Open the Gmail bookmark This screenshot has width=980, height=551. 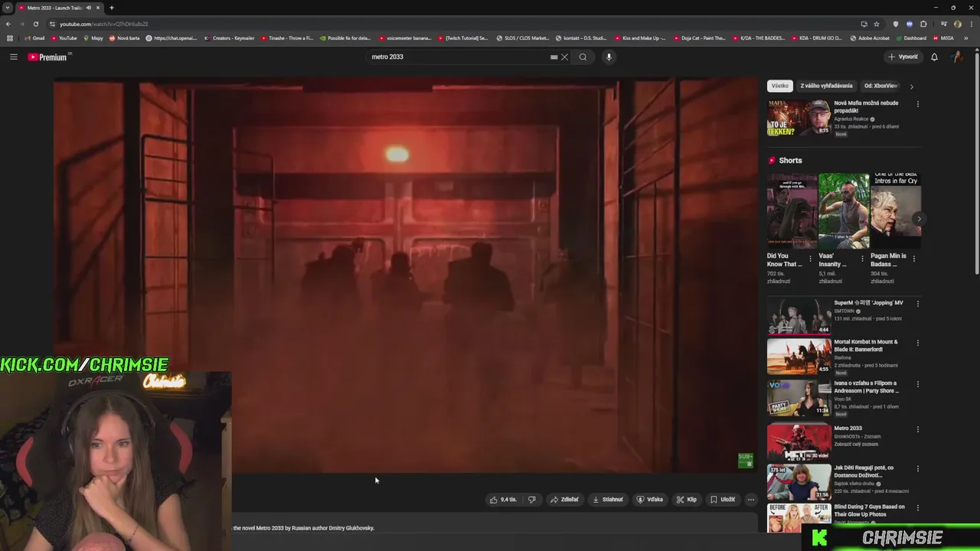click(x=34, y=38)
